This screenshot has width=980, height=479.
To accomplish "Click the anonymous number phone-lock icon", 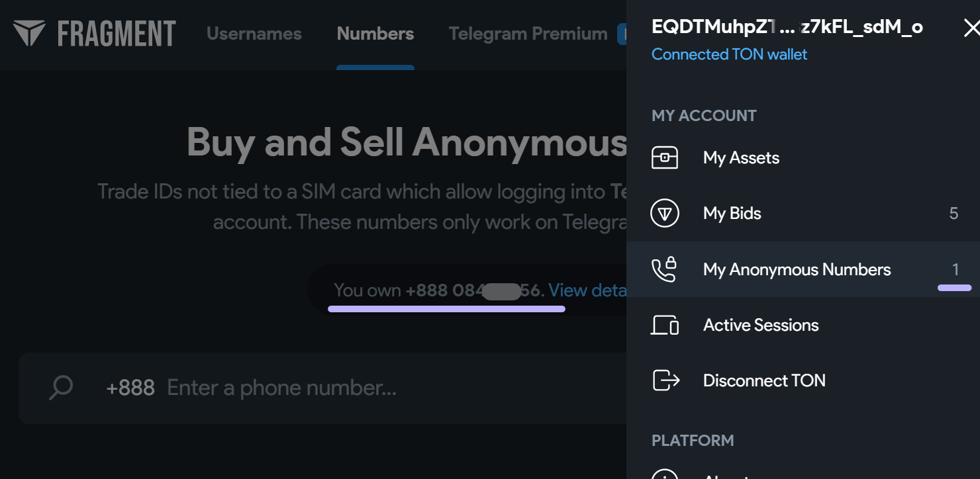I will pos(665,269).
